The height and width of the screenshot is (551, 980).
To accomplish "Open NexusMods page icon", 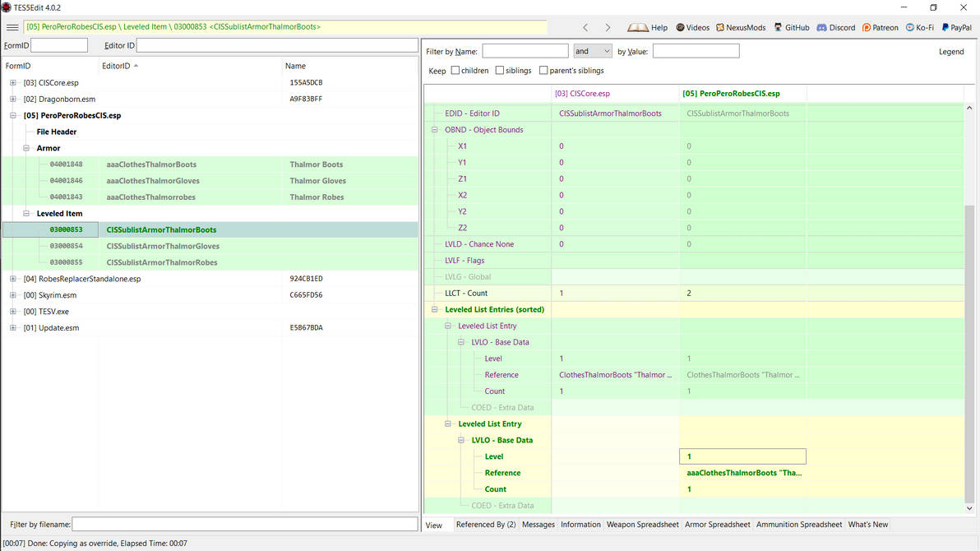I will click(720, 27).
